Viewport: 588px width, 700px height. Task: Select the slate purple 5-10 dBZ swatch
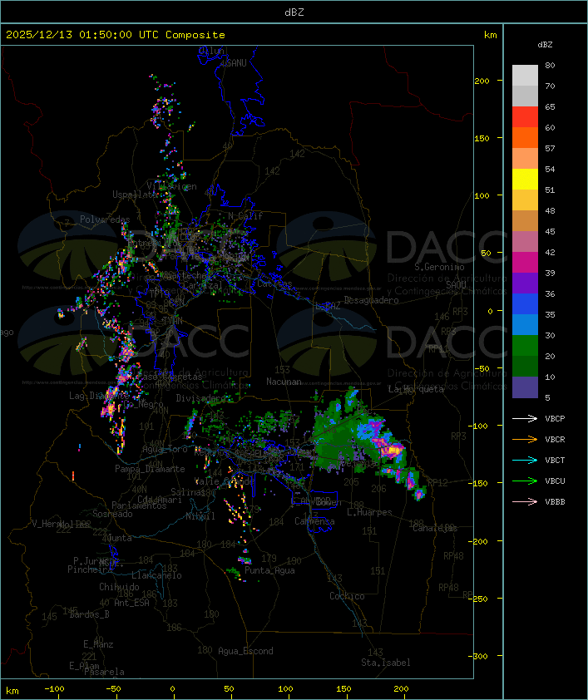[525, 387]
